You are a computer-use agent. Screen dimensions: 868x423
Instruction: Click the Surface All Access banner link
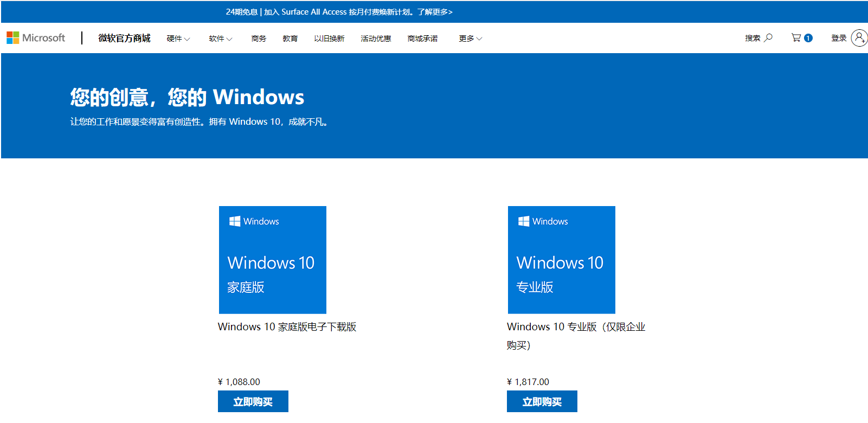pos(339,12)
